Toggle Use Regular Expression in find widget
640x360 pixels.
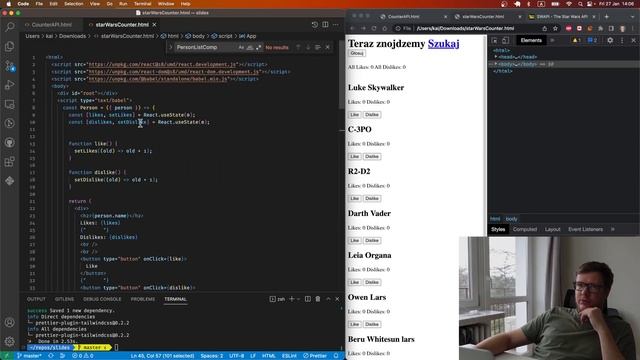click(x=259, y=47)
